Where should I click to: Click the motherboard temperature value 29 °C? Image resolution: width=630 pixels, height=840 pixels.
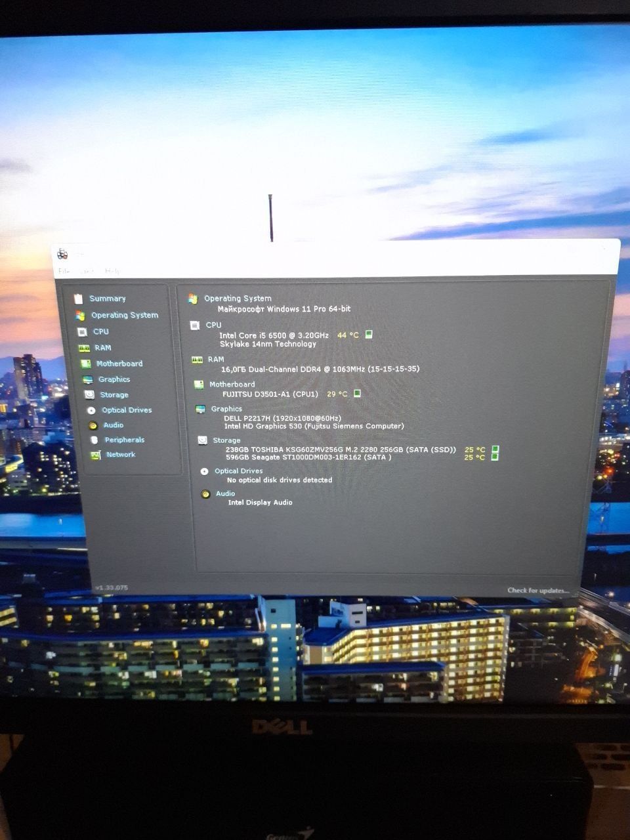(x=337, y=394)
